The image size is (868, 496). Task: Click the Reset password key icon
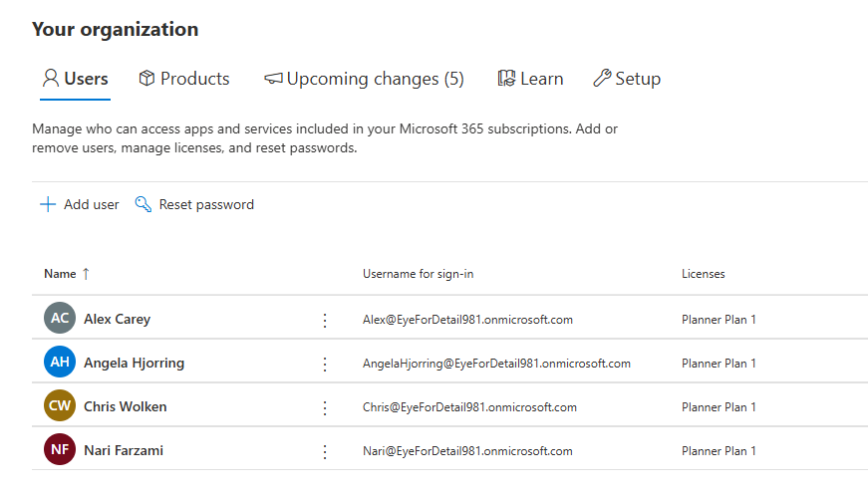(x=144, y=204)
